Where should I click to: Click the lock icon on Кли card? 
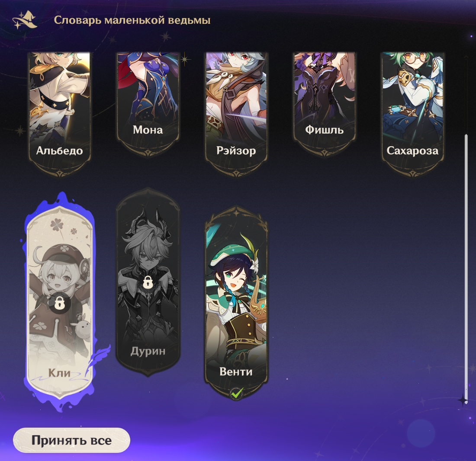pos(60,303)
